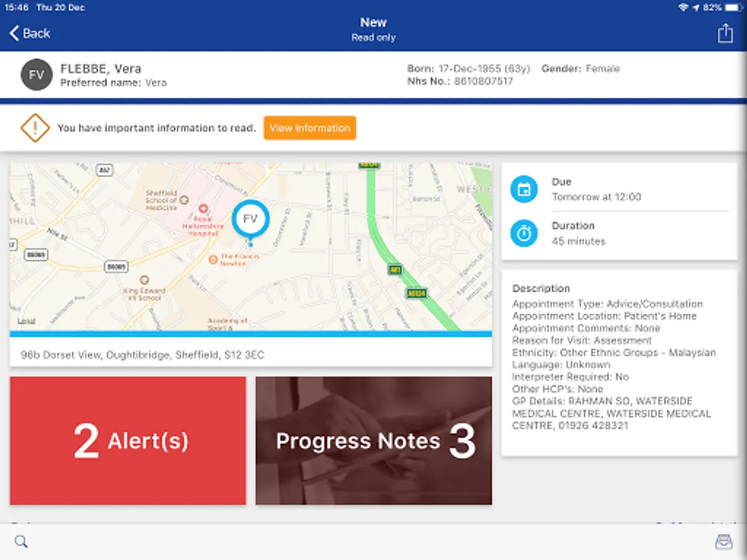Tap the Royal Hallamshire Hospital map marker
This screenshot has width=747, height=560.
point(203,209)
